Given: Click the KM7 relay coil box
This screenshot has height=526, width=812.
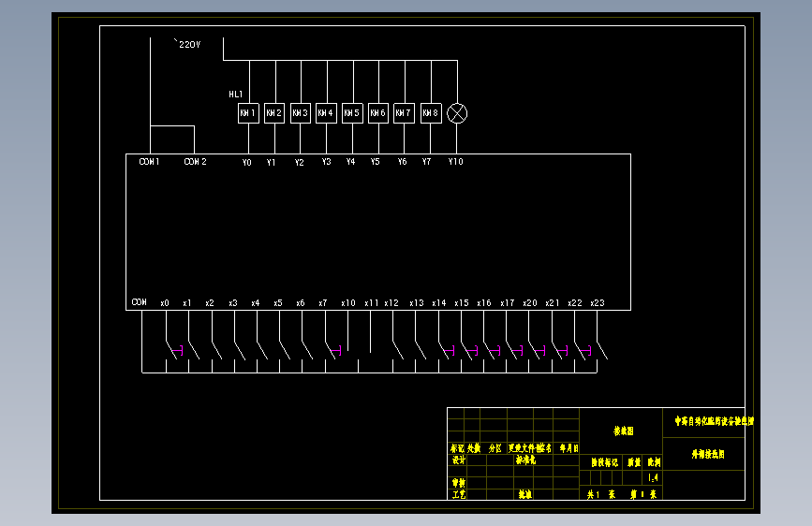Looking at the screenshot, I should coord(404,113).
